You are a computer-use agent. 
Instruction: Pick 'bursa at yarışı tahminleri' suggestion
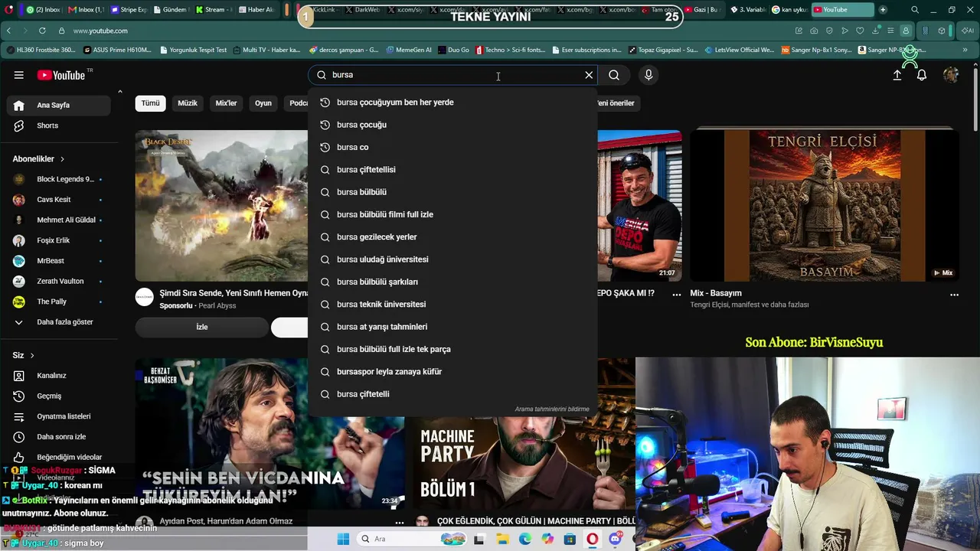tap(452, 327)
